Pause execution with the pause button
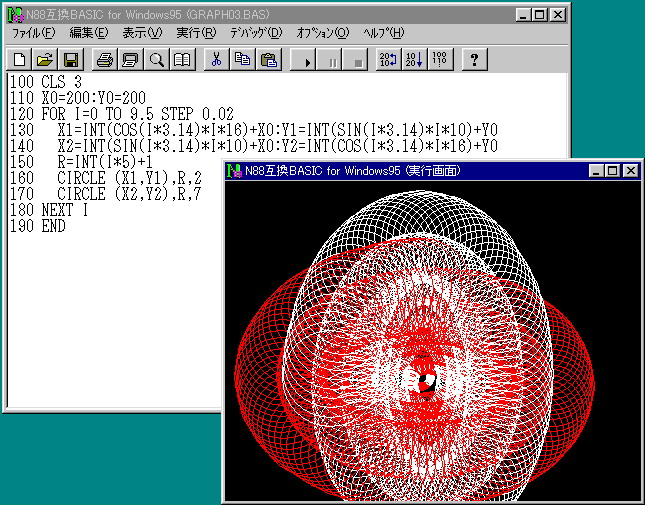This screenshot has height=505, width=645. tap(329, 60)
